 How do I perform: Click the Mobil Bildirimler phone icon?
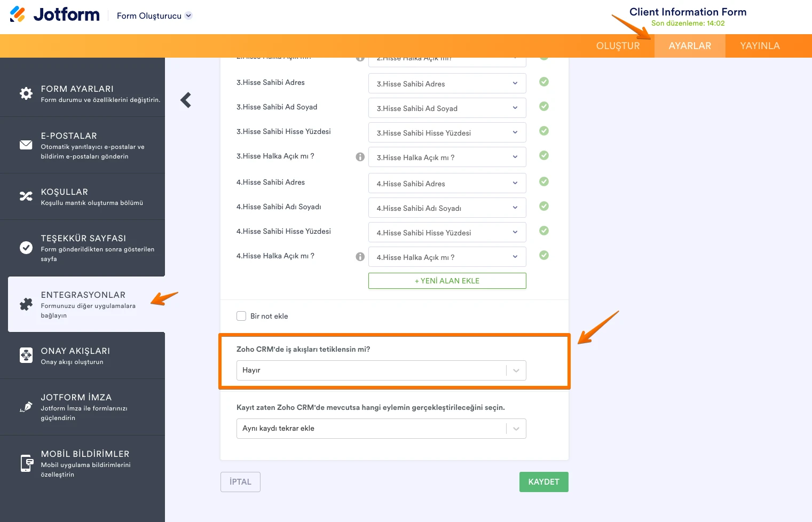coord(26,463)
